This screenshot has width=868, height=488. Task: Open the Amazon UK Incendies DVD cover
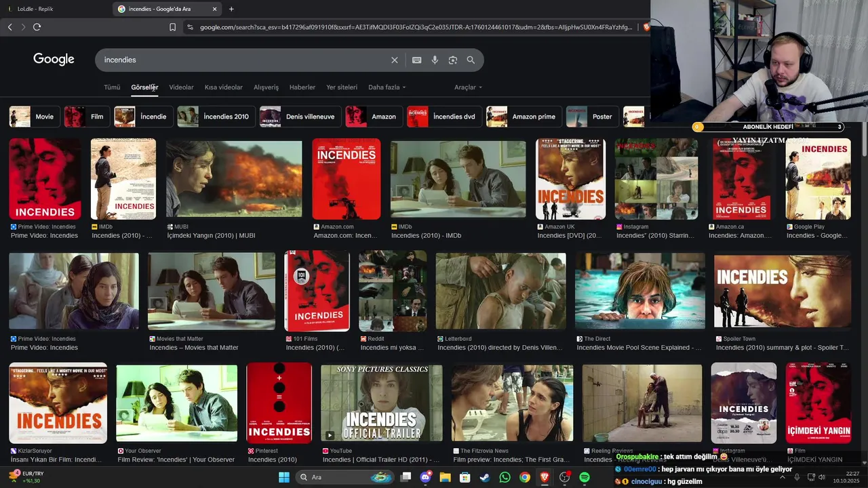point(570,179)
